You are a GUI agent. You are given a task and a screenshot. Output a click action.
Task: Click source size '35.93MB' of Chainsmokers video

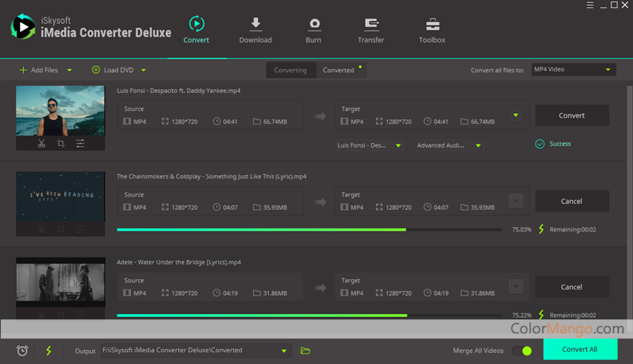[x=275, y=208]
